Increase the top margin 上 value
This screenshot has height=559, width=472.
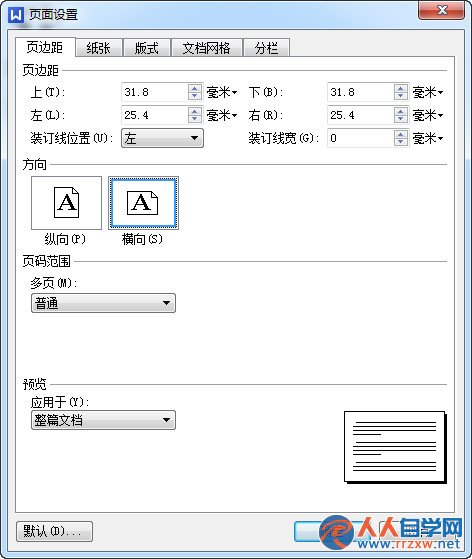(194, 88)
